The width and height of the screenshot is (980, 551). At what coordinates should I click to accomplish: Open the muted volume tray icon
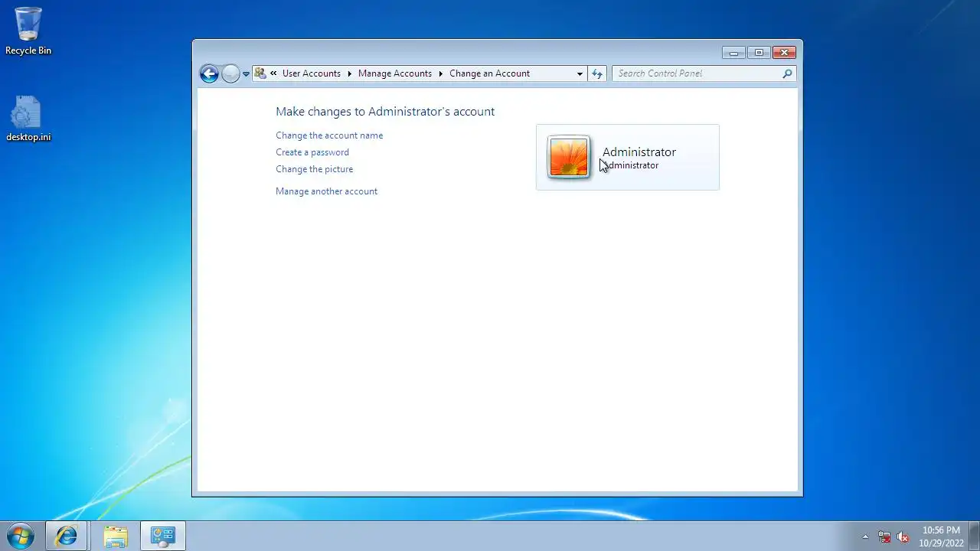click(903, 536)
